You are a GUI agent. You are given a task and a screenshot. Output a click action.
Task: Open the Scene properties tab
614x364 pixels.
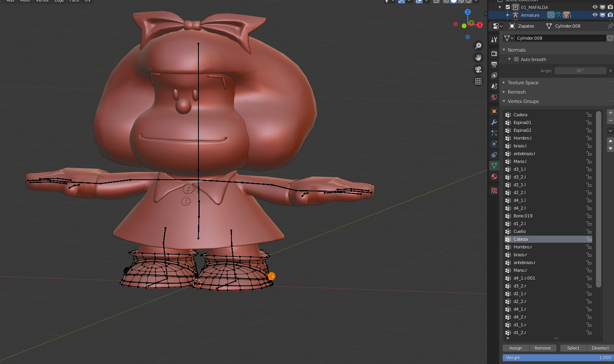tap(494, 86)
